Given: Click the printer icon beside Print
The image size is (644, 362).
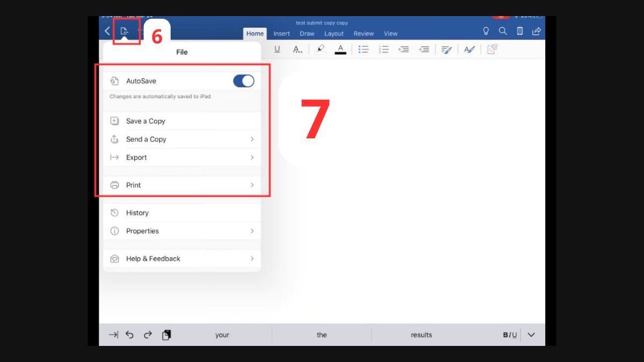Looking at the screenshot, I should pyautogui.click(x=114, y=185).
